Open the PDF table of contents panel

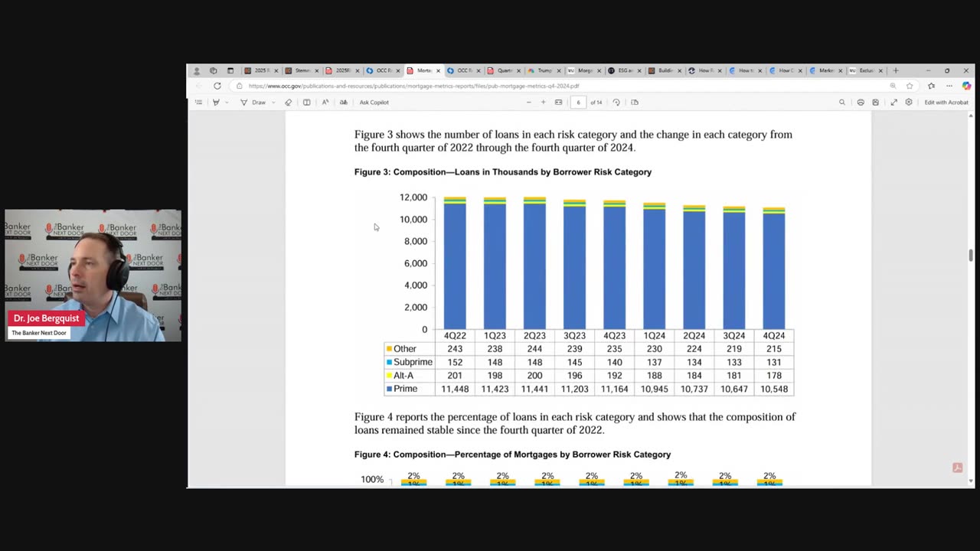(198, 102)
